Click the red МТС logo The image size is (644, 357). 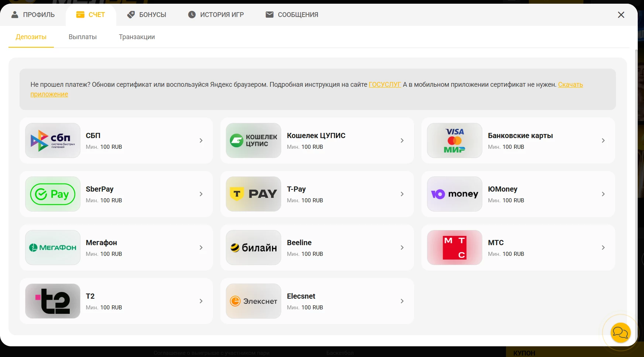455,247
